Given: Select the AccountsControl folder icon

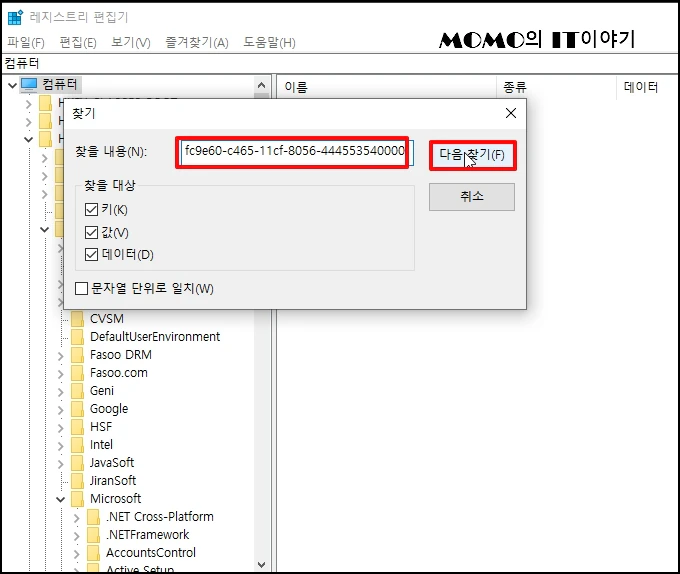Looking at the screenshot, I should point(94,553).
